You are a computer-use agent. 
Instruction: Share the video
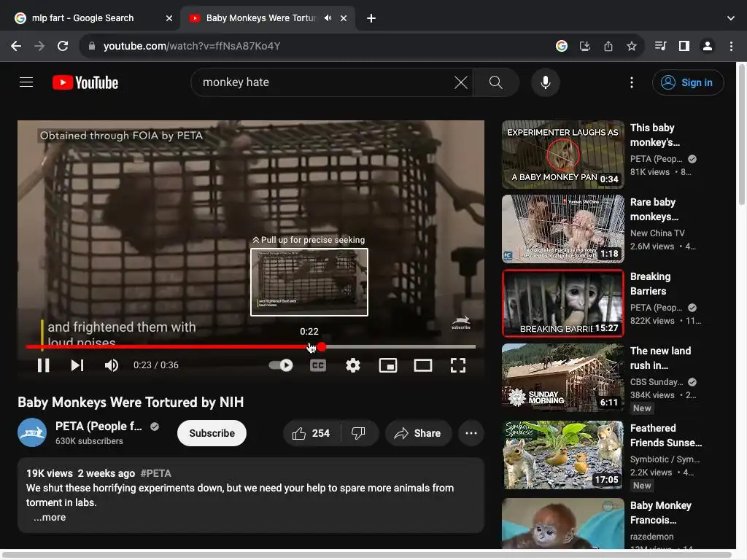418,433
